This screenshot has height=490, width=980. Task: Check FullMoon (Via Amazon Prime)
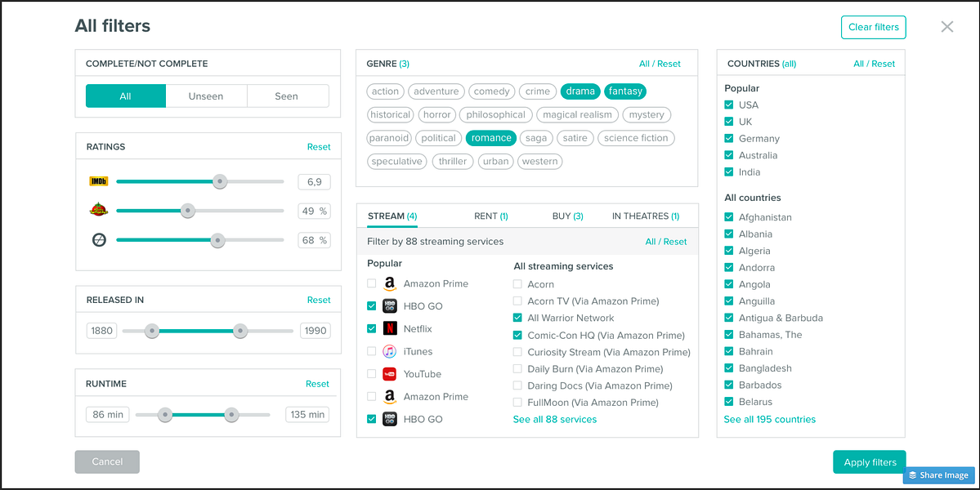[x=517, y=403]
